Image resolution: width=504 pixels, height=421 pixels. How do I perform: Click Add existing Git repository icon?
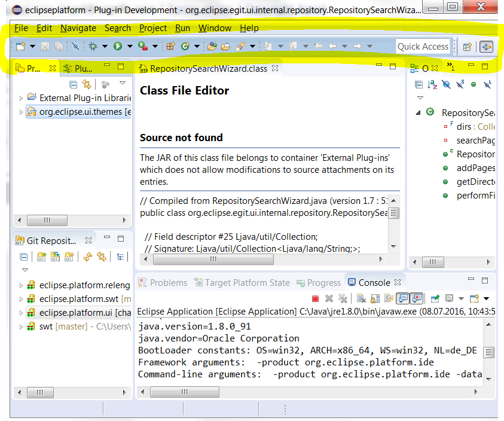tap(41, 257)
